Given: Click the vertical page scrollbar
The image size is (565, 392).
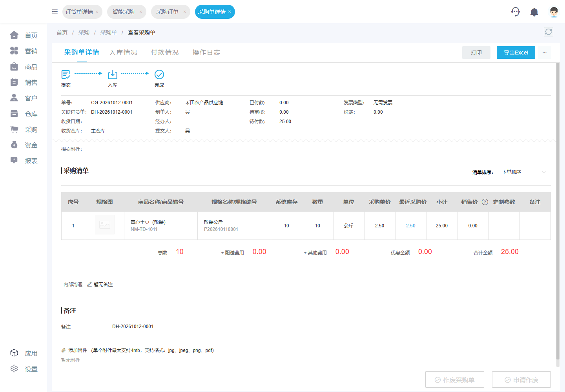Looking at the screenshot, I should (x=558, y=212).
